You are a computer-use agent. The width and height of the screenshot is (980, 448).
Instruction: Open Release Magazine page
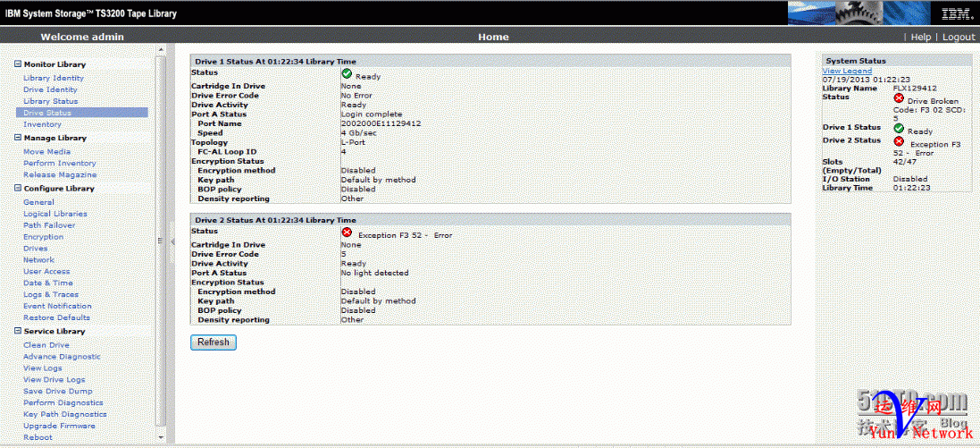tap(60, 174)
